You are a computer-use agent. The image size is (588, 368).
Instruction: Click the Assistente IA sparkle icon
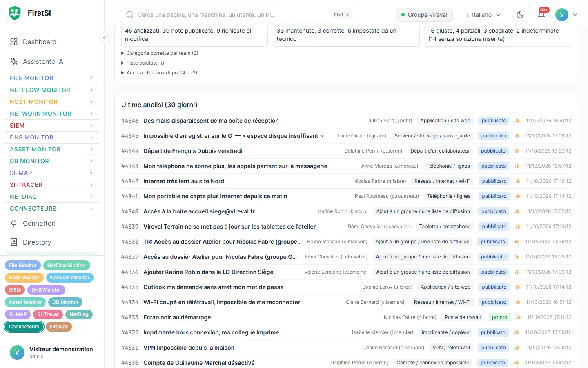tap(14, 61)
